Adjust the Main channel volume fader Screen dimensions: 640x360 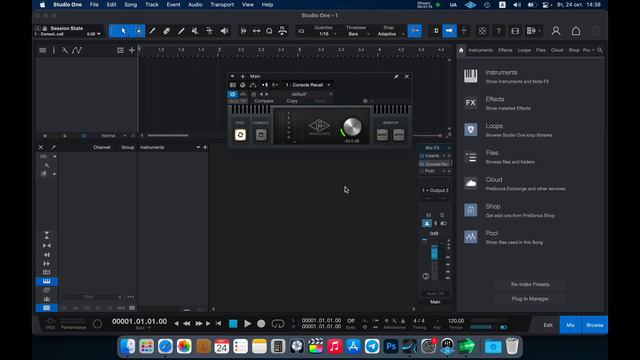coord(434,252)
